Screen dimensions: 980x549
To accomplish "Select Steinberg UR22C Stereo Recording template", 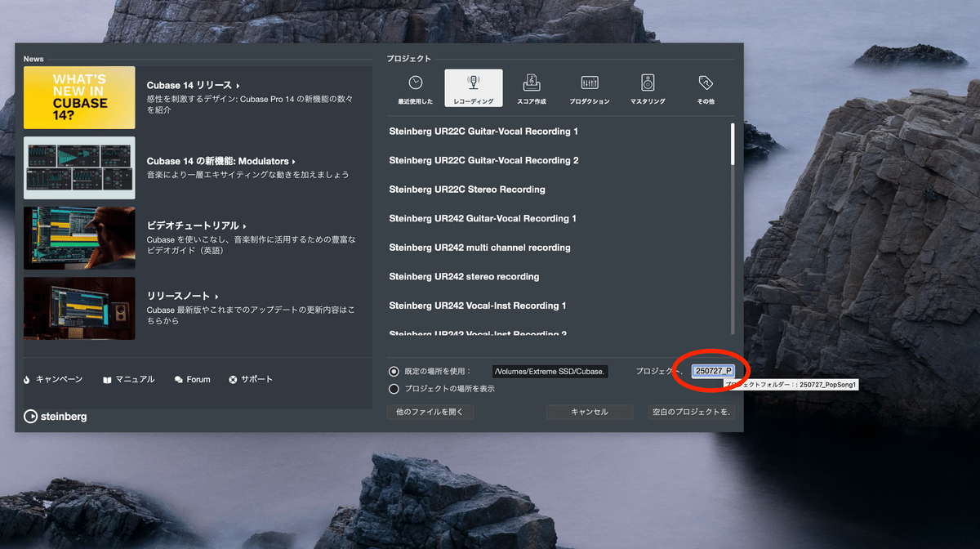I will [x=467, y=190].
